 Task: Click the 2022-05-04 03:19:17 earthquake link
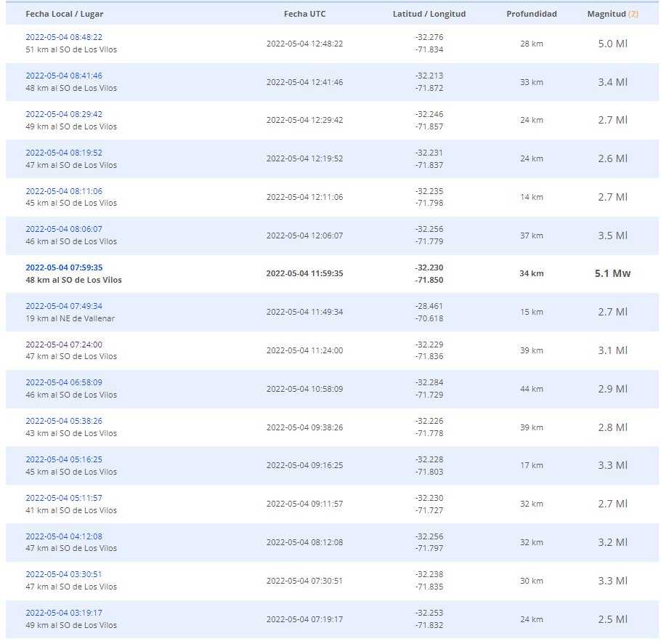64,613
